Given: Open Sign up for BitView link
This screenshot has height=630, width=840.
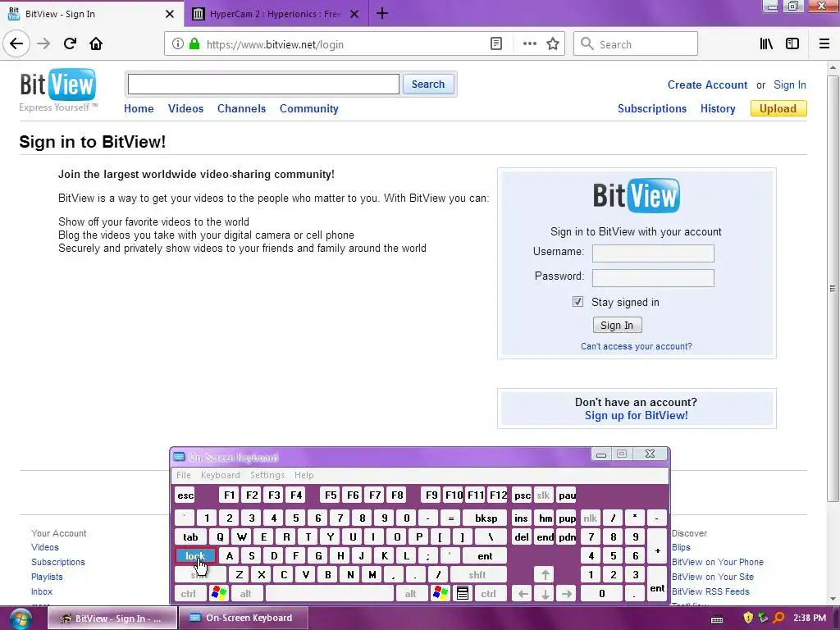Looking at the screenshot, I should (637, 416).
